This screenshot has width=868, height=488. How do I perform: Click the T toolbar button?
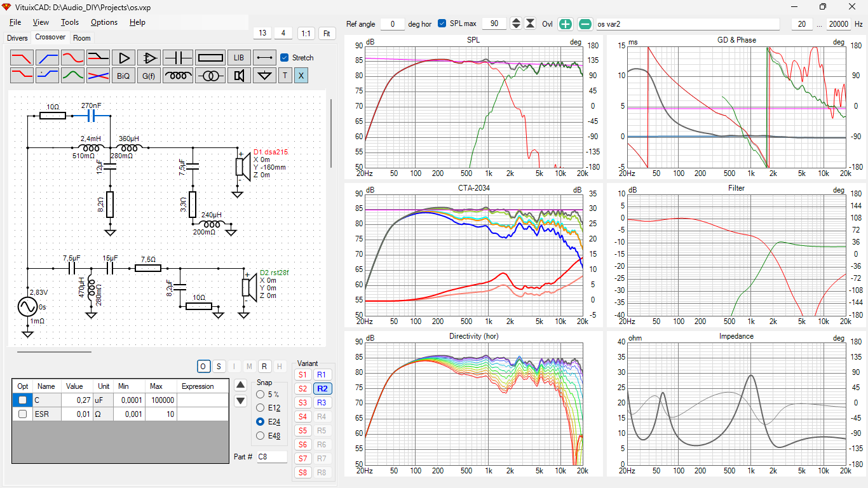285,76
